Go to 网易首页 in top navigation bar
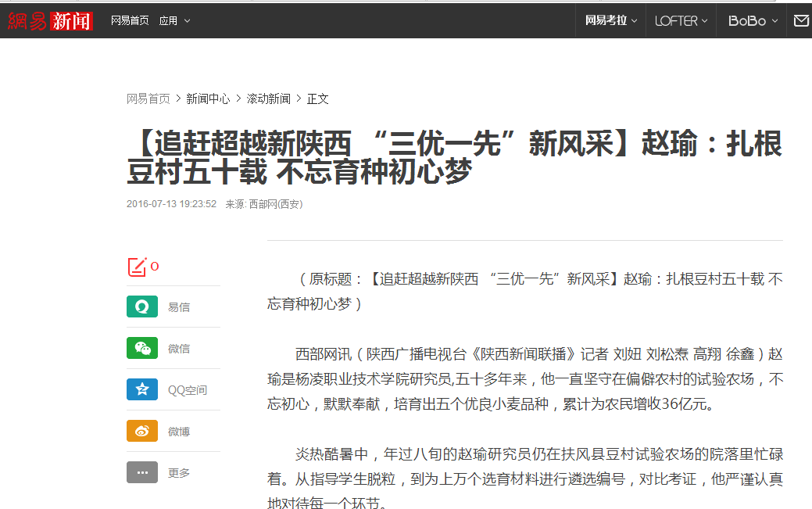Image resolution: width=812 pixels, height=509 pixels. click(x=130, y=21)
